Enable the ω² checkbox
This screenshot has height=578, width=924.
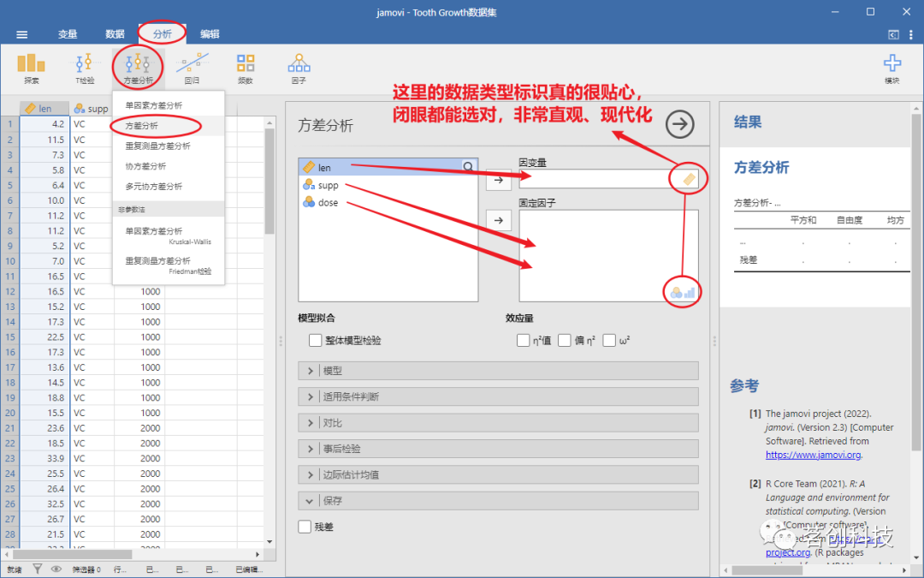tap(609, 340)
